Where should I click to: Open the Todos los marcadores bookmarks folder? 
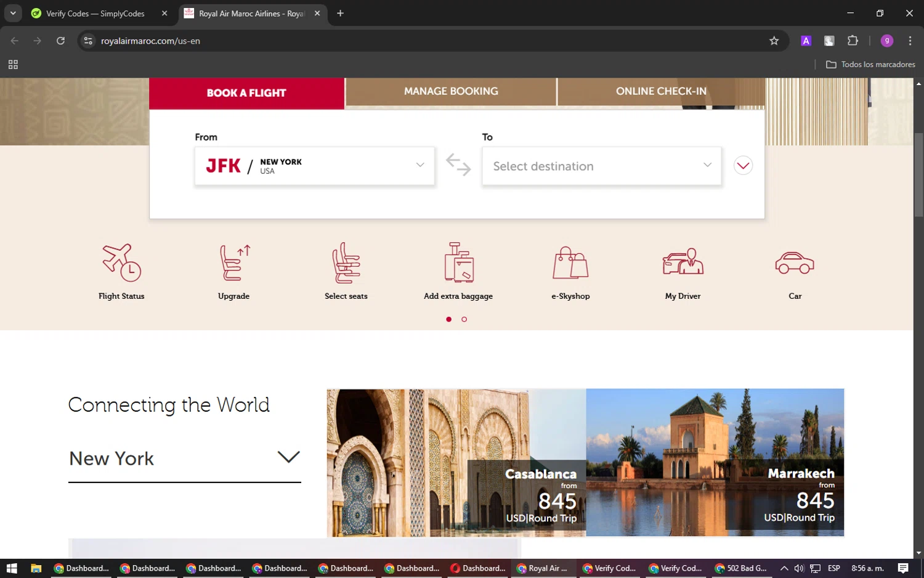[870, 64]
